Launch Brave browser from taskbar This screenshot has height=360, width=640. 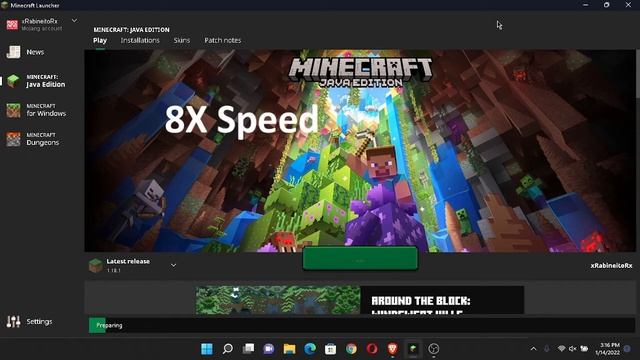point(392,349)
